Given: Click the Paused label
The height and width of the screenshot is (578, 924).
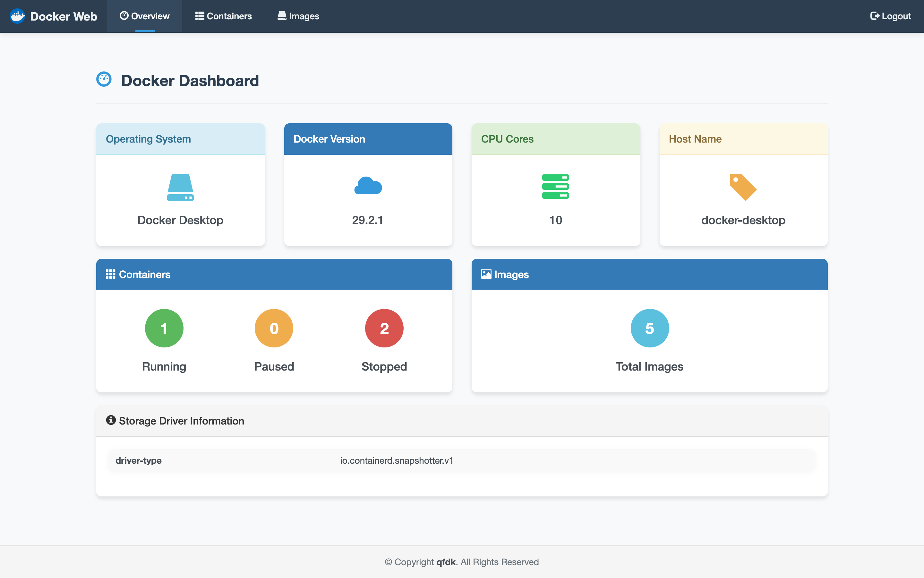Looking at the screenshot, I should point(274,367).
